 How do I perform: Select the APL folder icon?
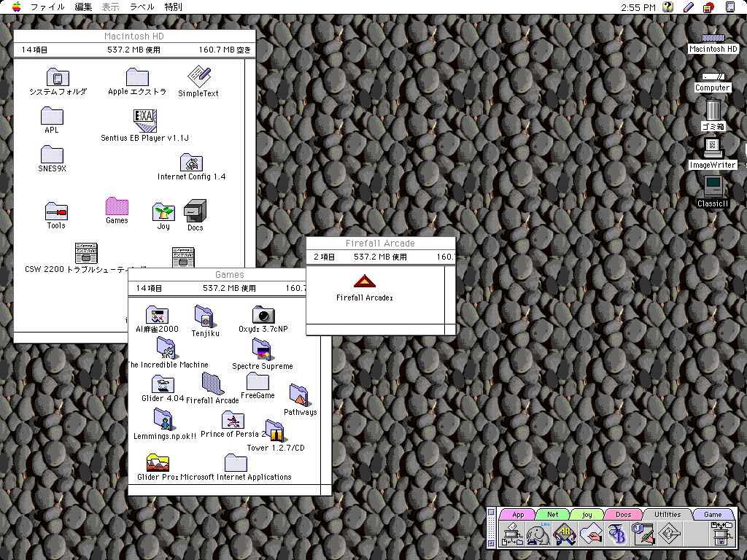52,116
